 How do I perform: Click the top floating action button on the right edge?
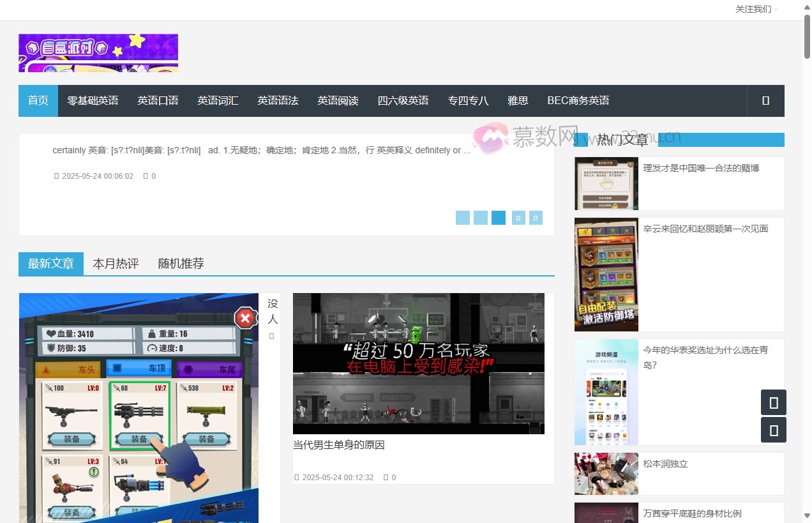pos(773,402)
